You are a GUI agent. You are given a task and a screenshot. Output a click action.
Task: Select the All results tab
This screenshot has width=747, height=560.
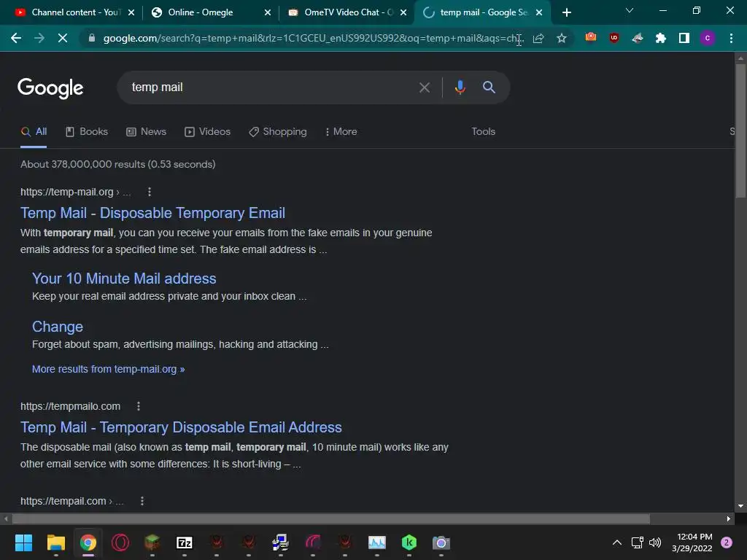coord(34,132)
